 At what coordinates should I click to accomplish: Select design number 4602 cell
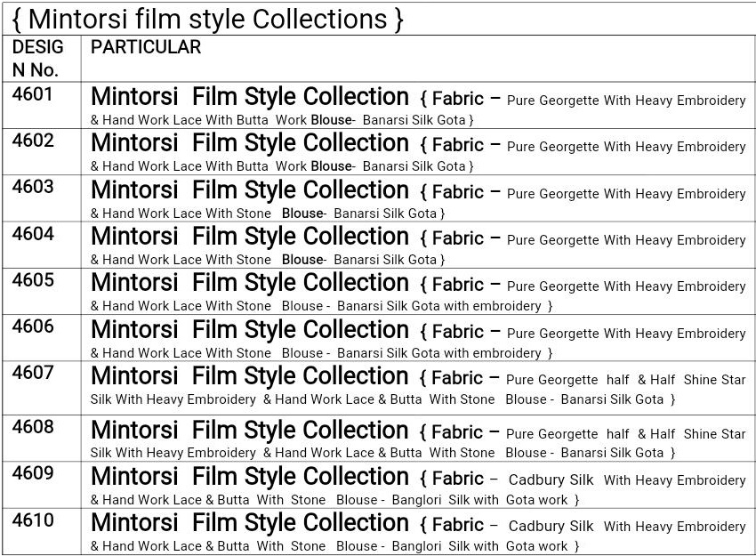coord(33,141)
